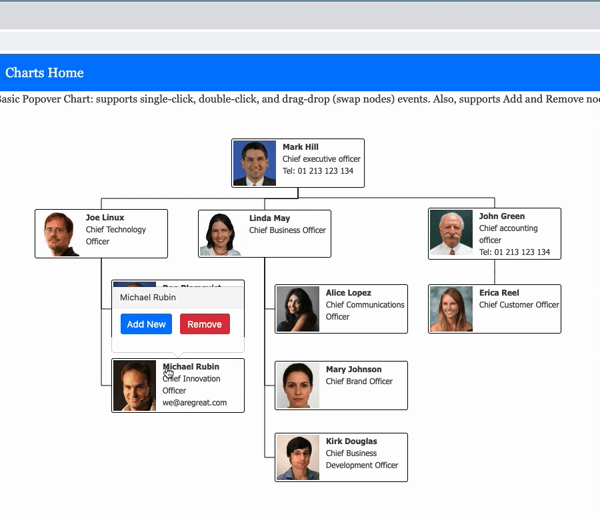Viewport: 600px width, 514px height.
Task: Select the Alice Lopez name text
Action: [348, 293]
